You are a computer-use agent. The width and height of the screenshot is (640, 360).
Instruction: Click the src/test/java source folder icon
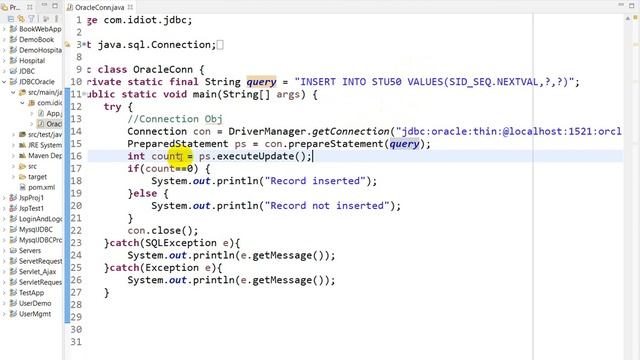pos(22,135)
